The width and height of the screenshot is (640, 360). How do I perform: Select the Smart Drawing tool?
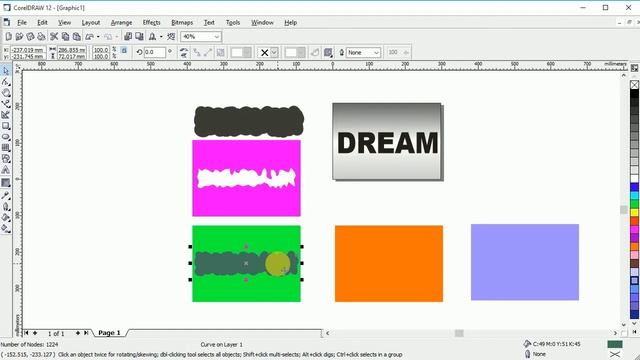point(6,115)
